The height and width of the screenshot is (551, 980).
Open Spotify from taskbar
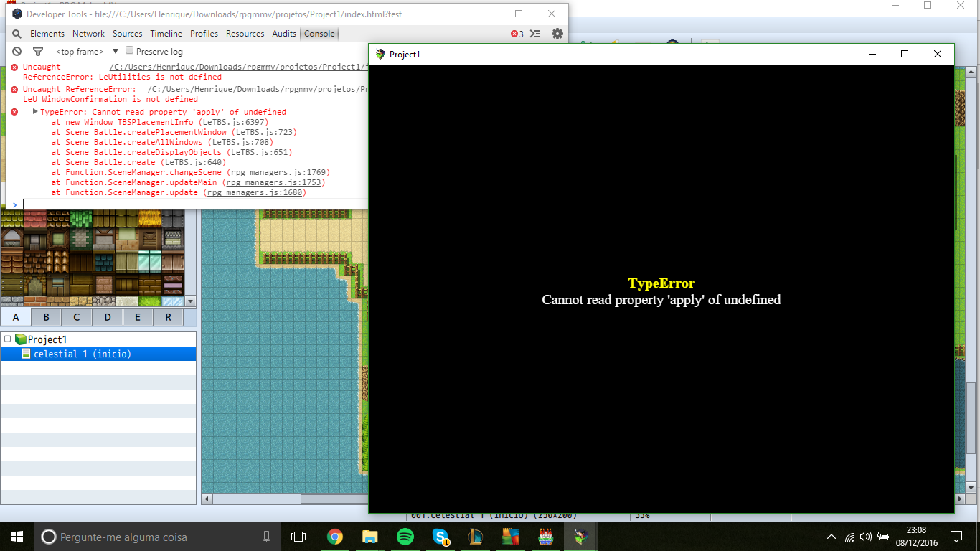tap(405, 537)
